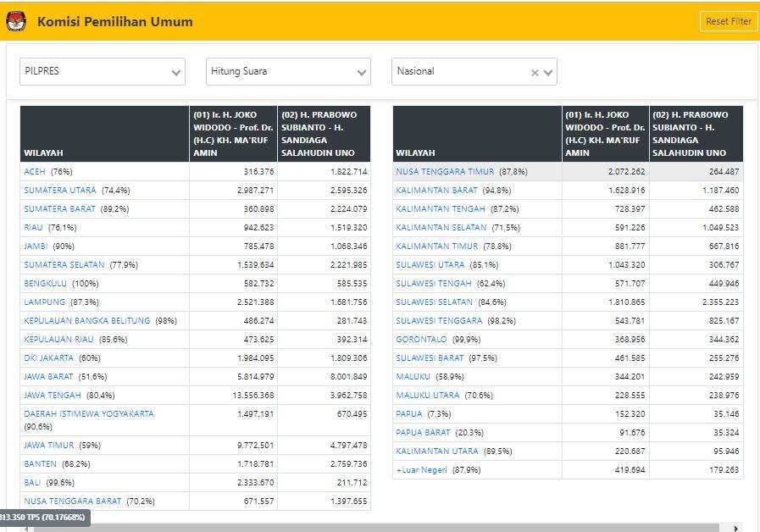Open the NUSA TENGGARA TIMUR link
760x532 pixels.
445,172
